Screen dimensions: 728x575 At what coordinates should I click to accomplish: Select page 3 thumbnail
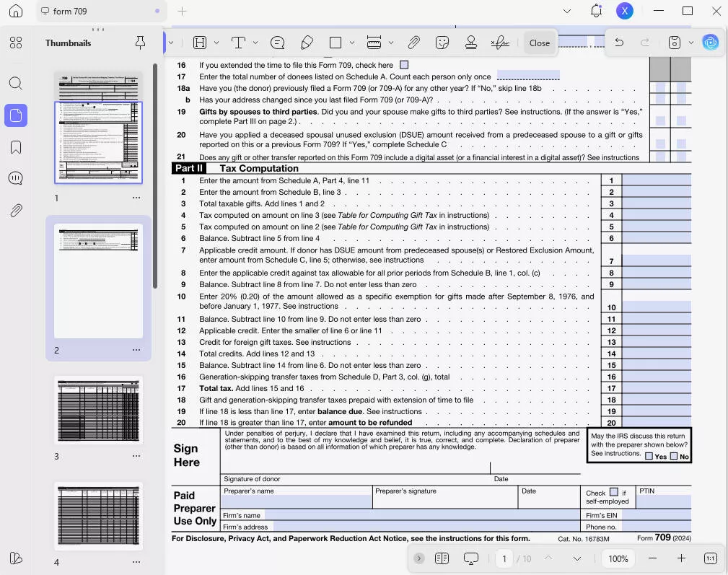98,410
